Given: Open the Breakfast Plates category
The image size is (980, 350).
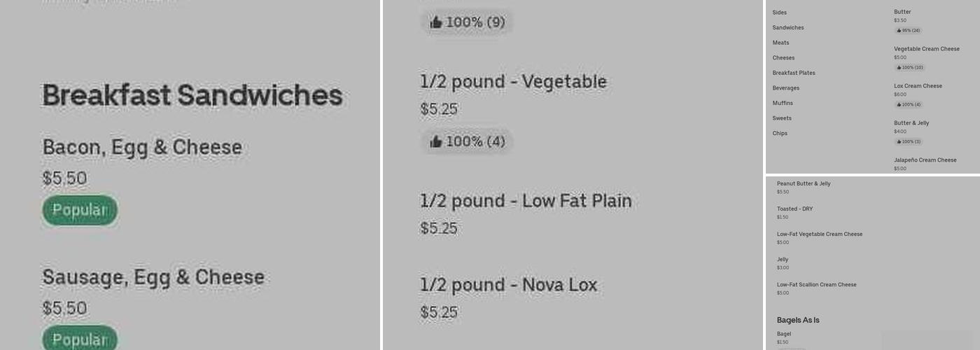Looking at the screenshot, I should coord(793,73).
